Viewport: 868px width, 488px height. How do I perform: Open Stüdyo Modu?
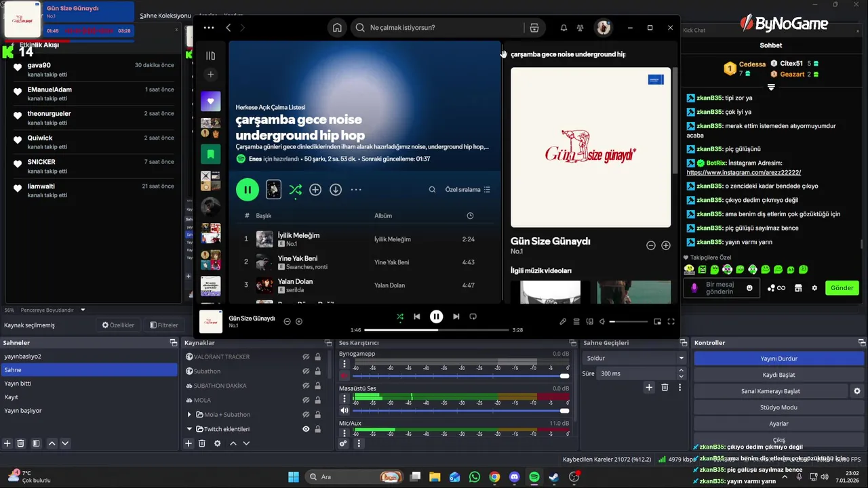(x=779, y=407)
